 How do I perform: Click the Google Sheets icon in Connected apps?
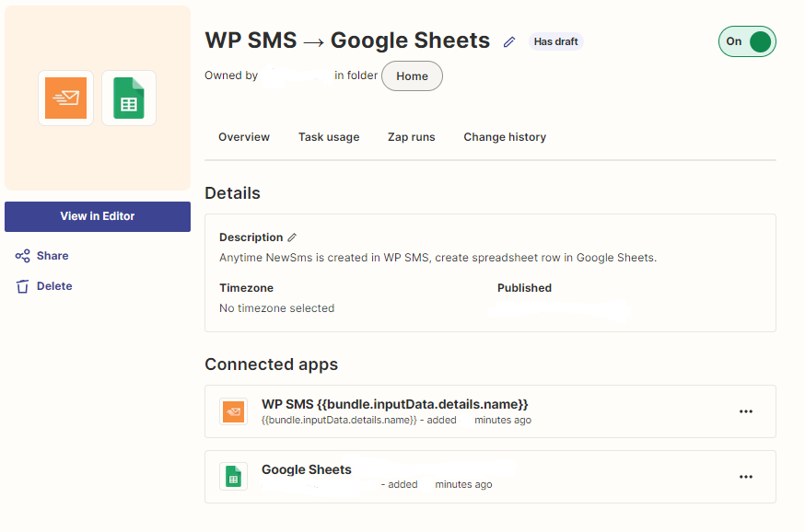234,477
